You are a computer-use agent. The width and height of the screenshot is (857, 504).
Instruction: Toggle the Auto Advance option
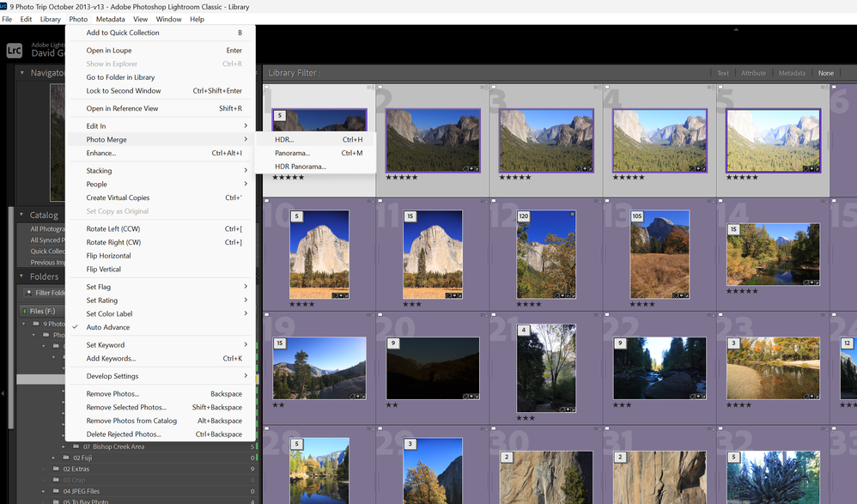107,327
